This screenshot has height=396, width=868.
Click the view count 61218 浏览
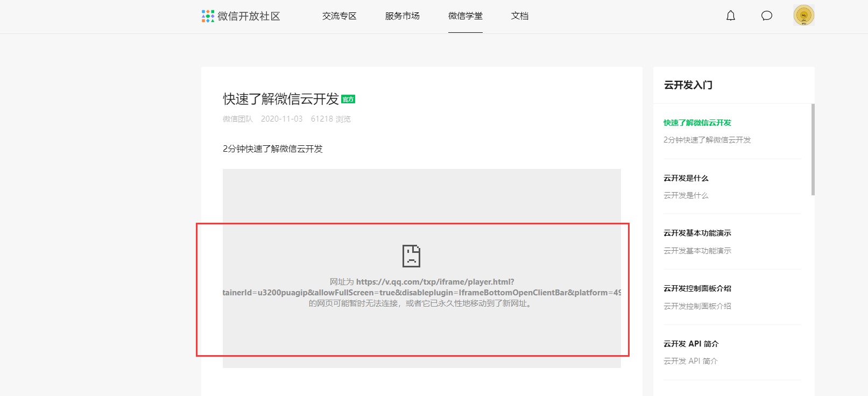331,119
